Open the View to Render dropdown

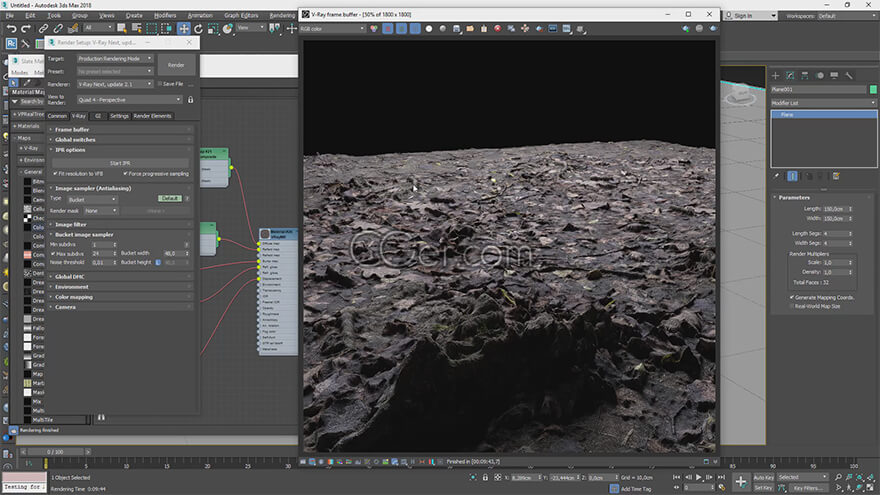pyautogui.click(x=129, y=99)
